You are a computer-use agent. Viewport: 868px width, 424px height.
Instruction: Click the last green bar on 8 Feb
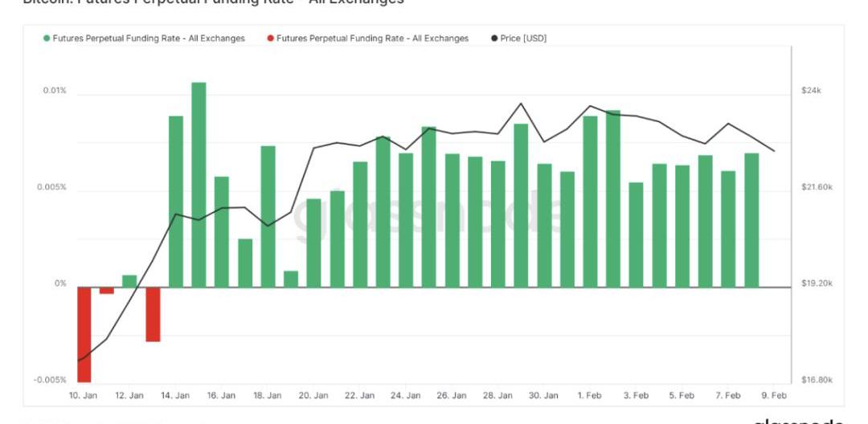[x=751, y=219]
